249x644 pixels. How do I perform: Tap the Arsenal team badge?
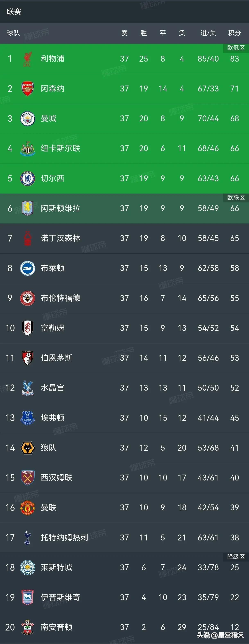point(27,89)
